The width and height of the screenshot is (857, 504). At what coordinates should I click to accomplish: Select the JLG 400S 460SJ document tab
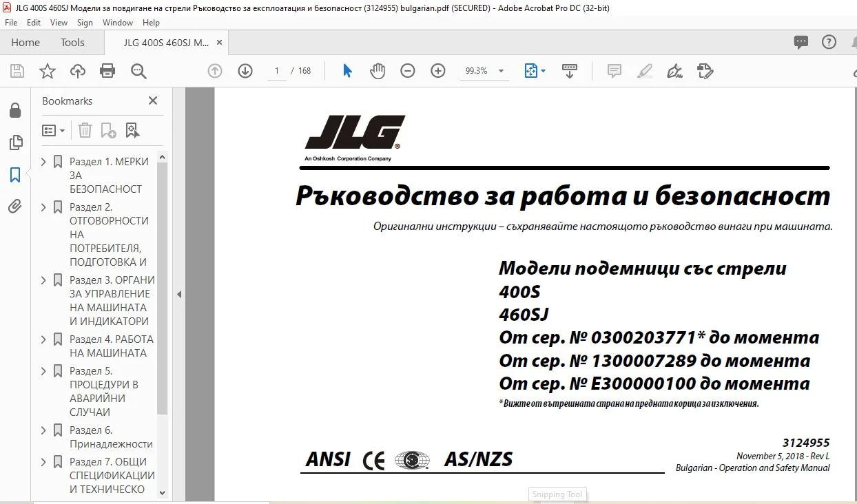(x=166, y=42)
